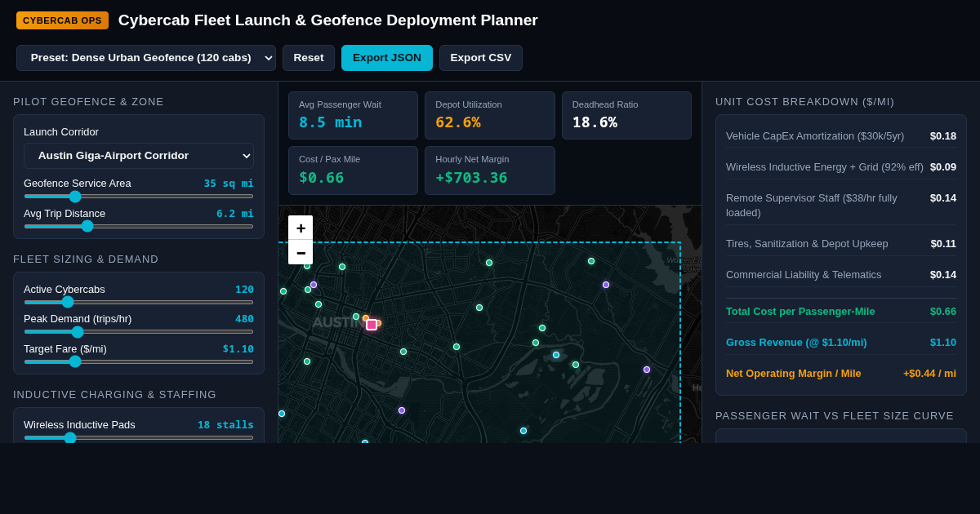Adjust the Peak Demand slider
The width and height of the screenshot is (980, 514).
point(139,331)
